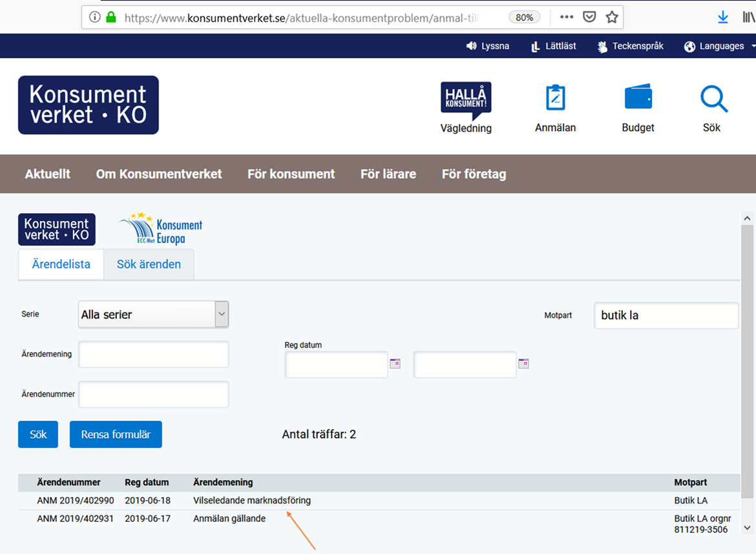Sort by Reg datum column header
The image size is (756, 554).
(x=147, y=482)
